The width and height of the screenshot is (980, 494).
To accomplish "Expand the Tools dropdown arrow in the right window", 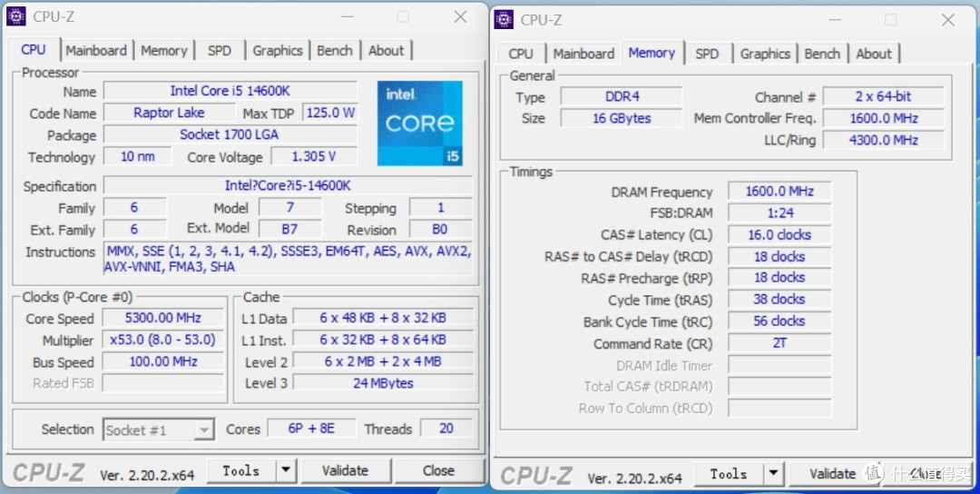I will (774, 474).
